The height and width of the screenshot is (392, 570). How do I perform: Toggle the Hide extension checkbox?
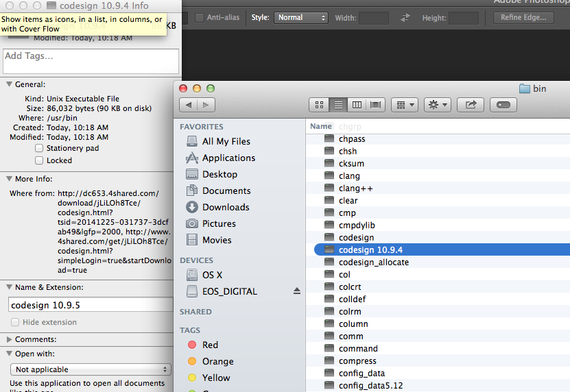pyautogui.click(x=15, y=322)
